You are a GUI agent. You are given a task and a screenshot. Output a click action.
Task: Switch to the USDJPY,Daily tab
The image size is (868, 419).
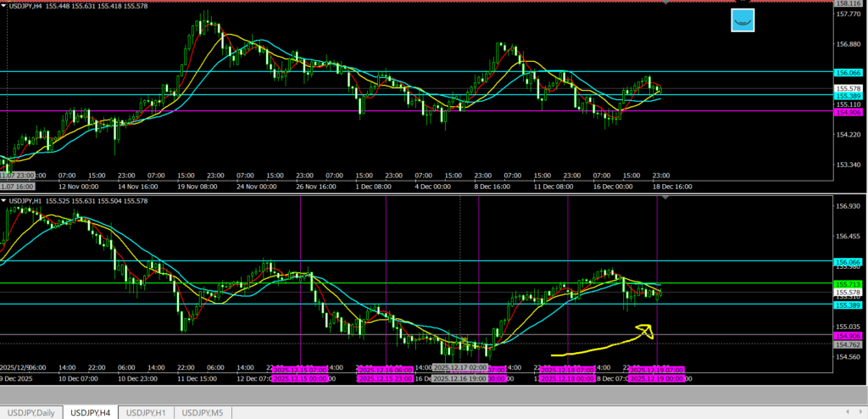(x=31, y=412)
